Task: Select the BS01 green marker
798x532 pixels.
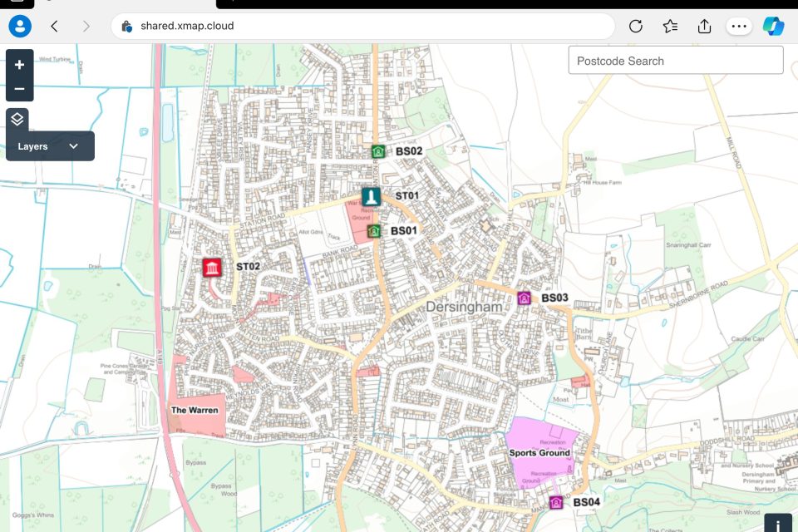Action: coord(373,231)
